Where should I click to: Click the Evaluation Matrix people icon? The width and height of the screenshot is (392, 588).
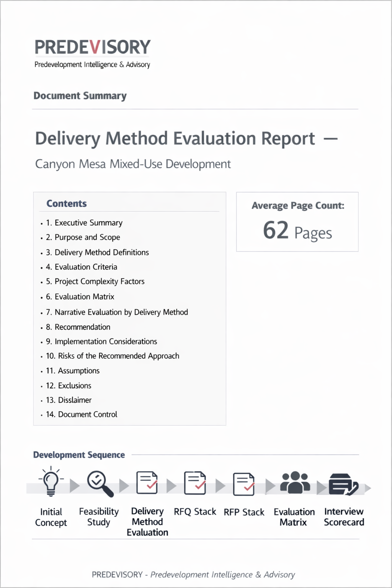point(295,482)
